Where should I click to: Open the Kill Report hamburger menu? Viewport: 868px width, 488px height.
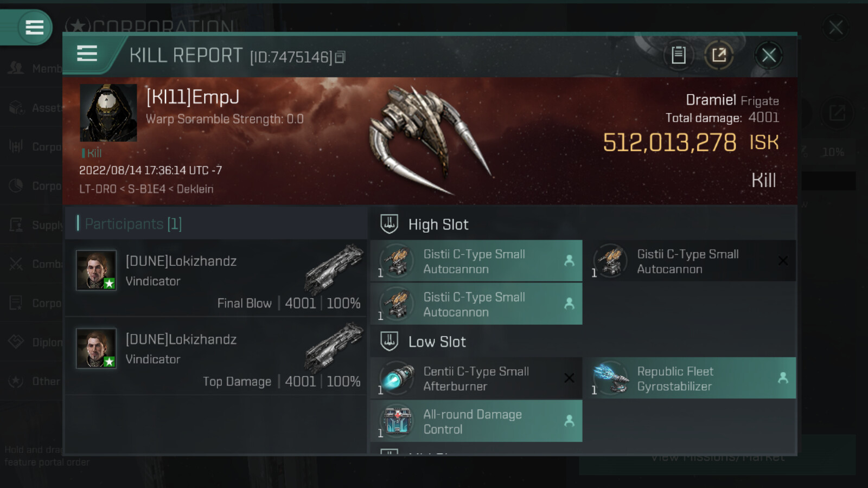coord(87,54)
